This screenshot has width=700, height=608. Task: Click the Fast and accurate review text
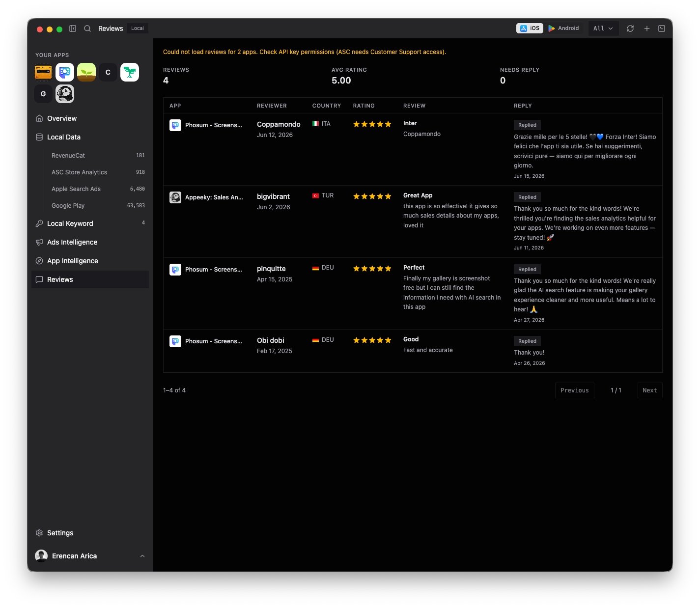point(428,350)
